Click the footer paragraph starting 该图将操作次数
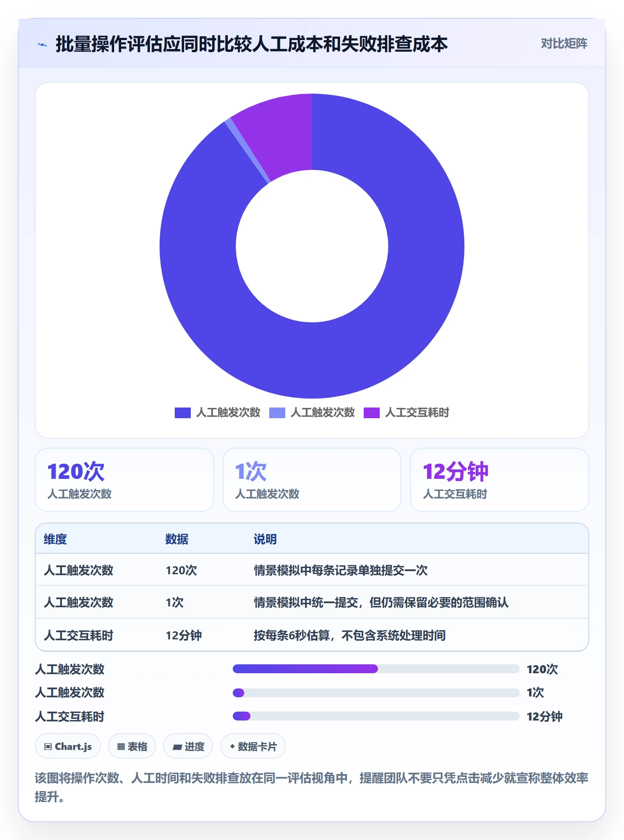624x840 pixels. 312,787
